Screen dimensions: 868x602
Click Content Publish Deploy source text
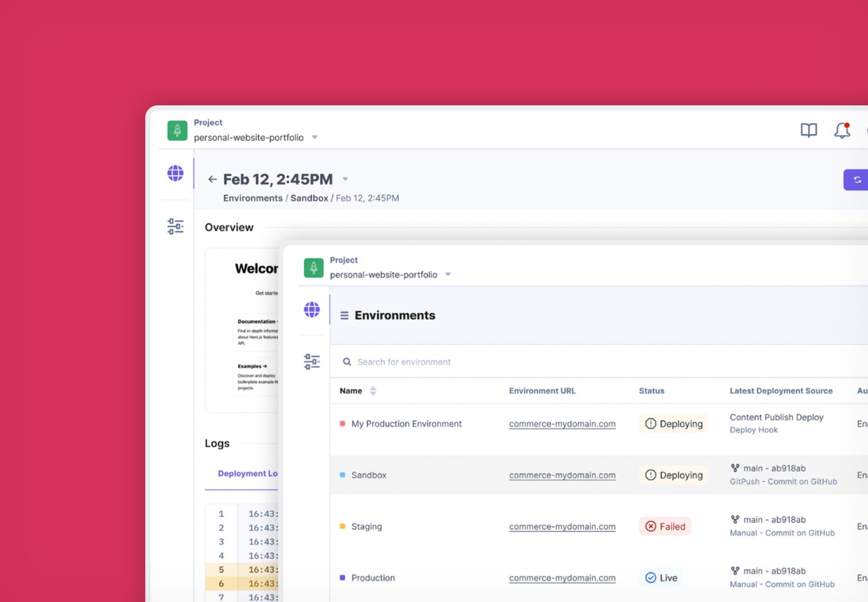click(x=776, y=417)
